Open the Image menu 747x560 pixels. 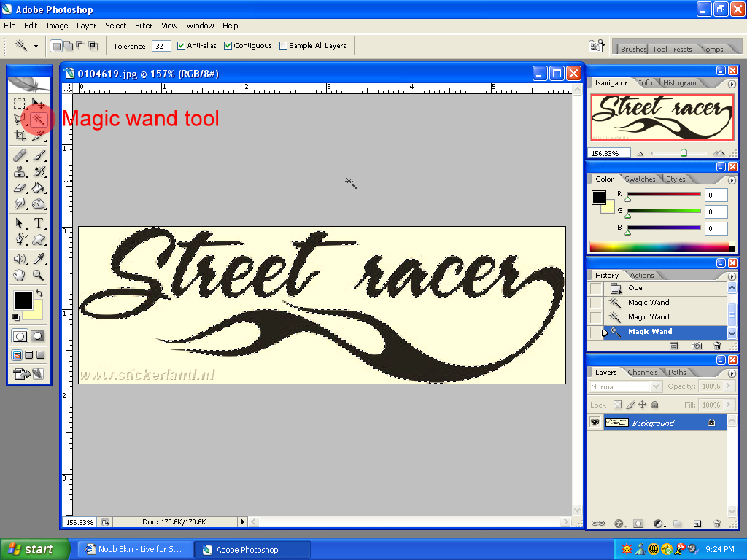(x=57, y=26)
